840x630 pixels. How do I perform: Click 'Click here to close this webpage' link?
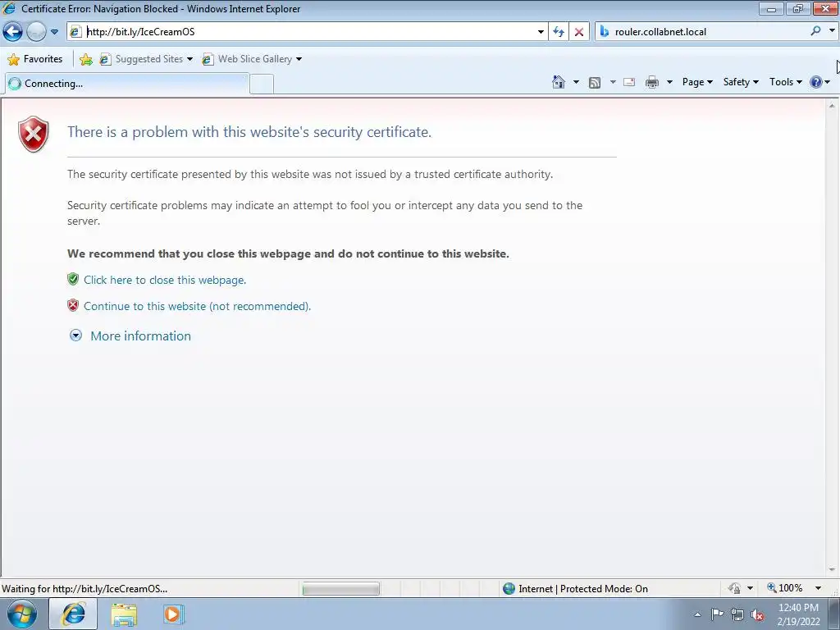pos(165,280)
